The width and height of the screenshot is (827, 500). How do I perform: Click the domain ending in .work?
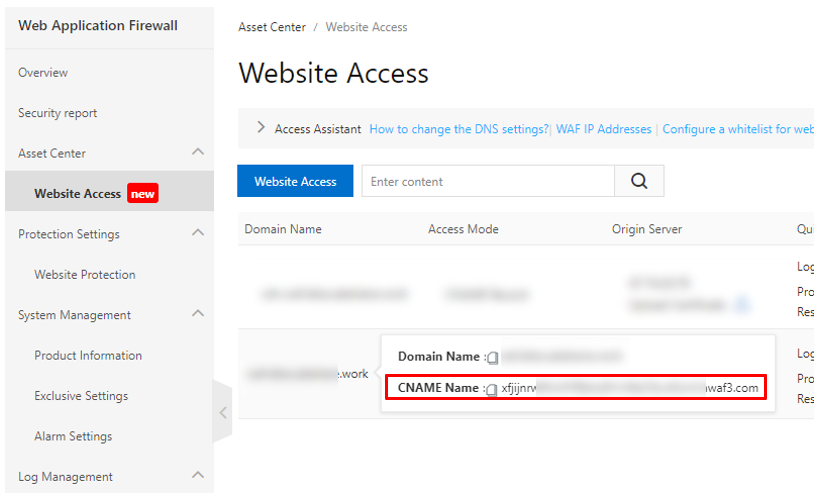307,374
